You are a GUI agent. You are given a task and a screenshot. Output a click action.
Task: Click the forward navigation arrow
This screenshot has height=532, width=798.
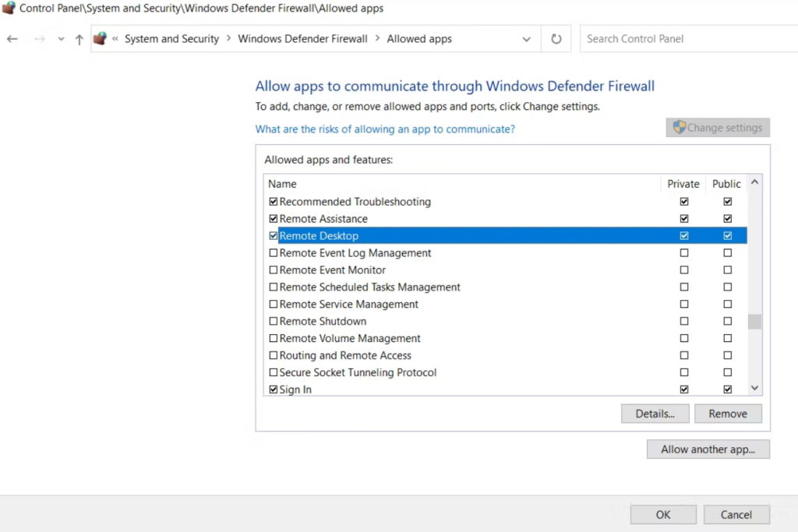click(37, 38)
